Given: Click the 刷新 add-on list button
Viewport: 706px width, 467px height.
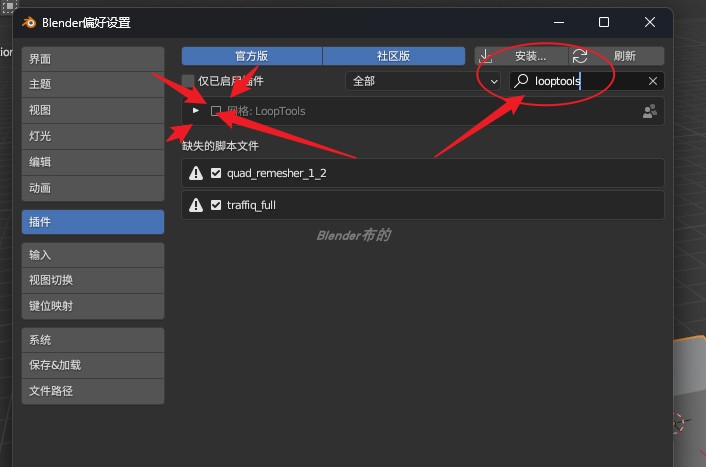Looking at the screenshot, I should (x=616, y=56).
